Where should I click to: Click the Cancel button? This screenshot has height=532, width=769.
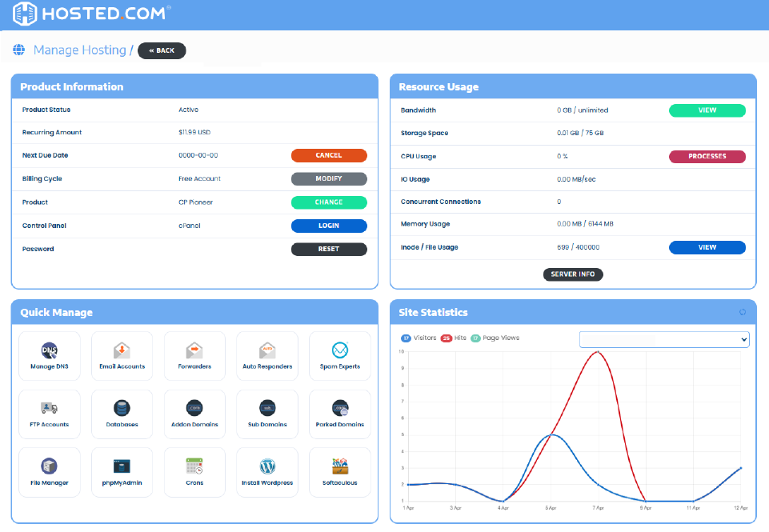coord(329,155)
